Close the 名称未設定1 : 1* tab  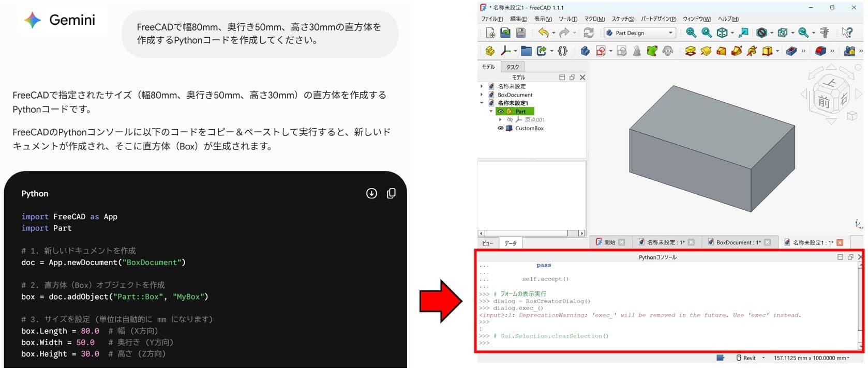(840, 242)
